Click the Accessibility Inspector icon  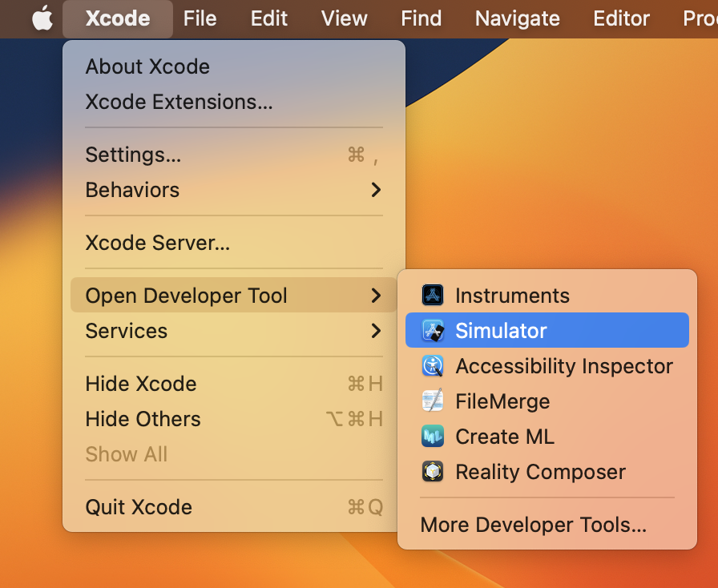tap(433, 366)
